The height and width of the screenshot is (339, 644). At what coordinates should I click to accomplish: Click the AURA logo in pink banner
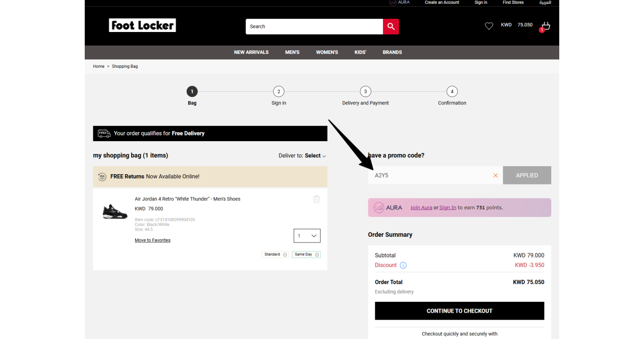pyautogui.click(x=388, y=208)
